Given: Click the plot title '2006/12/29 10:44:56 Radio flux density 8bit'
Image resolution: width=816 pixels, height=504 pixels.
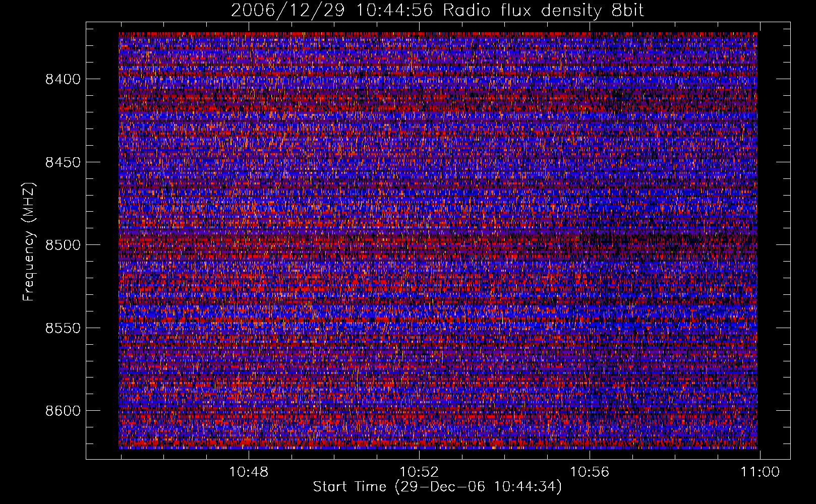Looking at the screenshot, I should 437,10.
